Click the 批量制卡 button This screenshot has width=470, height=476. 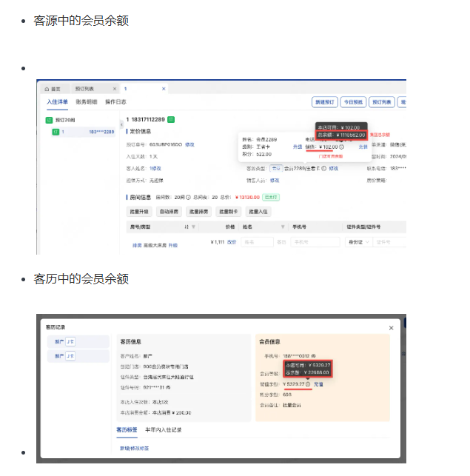(x=228, y=212)
